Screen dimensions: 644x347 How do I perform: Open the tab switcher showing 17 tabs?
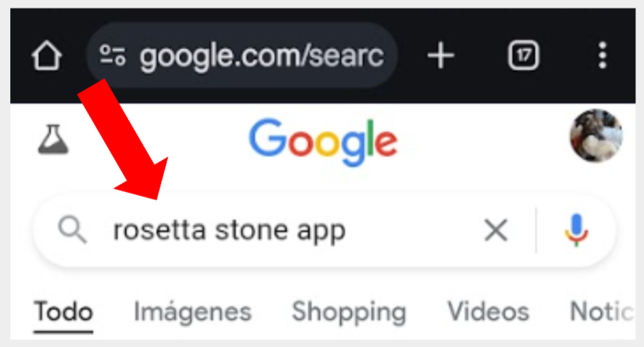(523, 56)
